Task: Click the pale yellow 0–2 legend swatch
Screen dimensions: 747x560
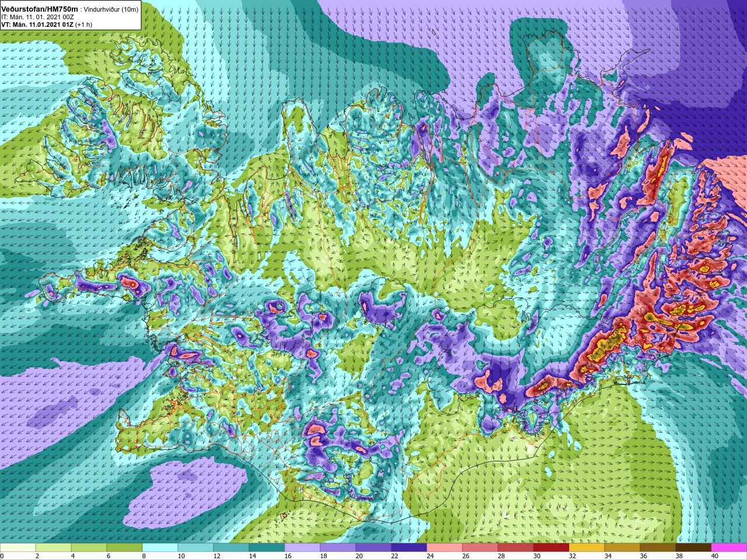Action: point(18,546)
